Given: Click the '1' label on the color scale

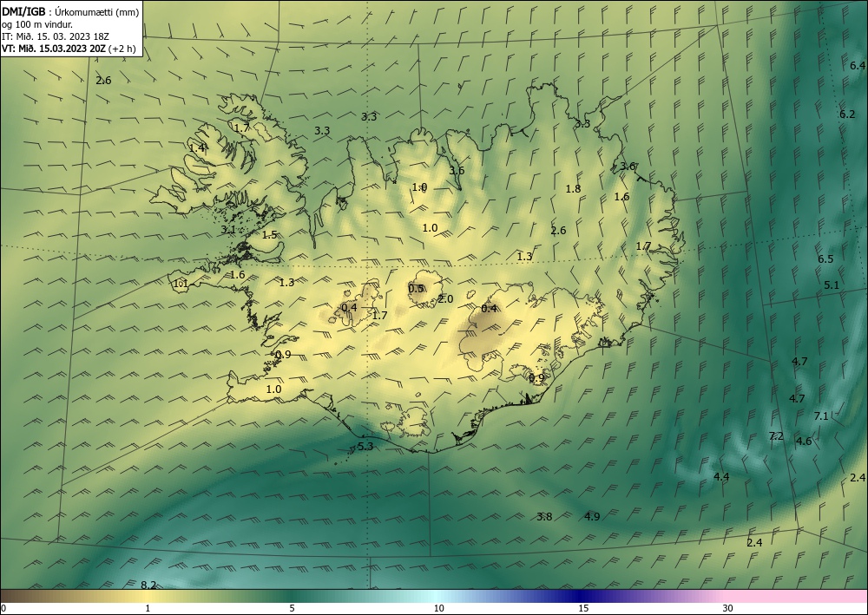Looking at the screenshot, I should click(148, 609).
